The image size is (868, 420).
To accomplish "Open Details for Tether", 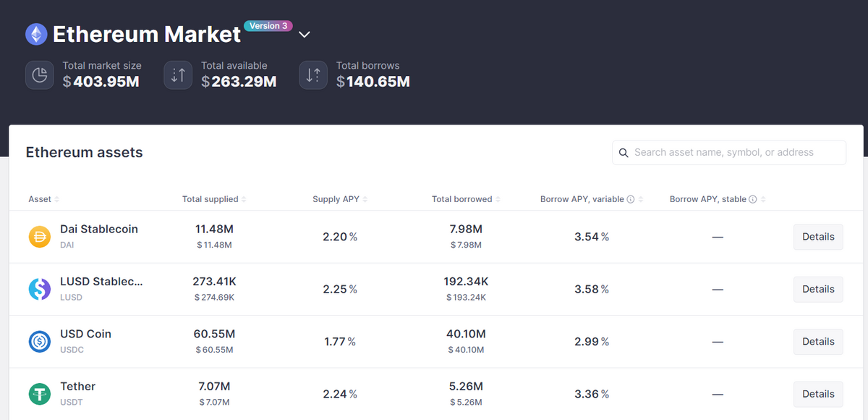I will tap(818, 394).
